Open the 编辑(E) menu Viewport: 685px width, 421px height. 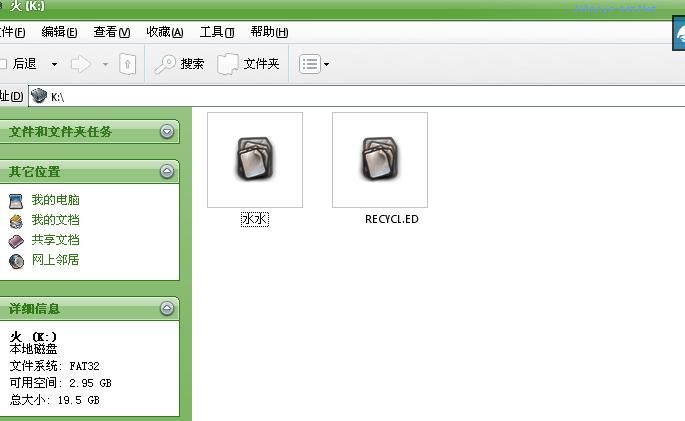59,32
